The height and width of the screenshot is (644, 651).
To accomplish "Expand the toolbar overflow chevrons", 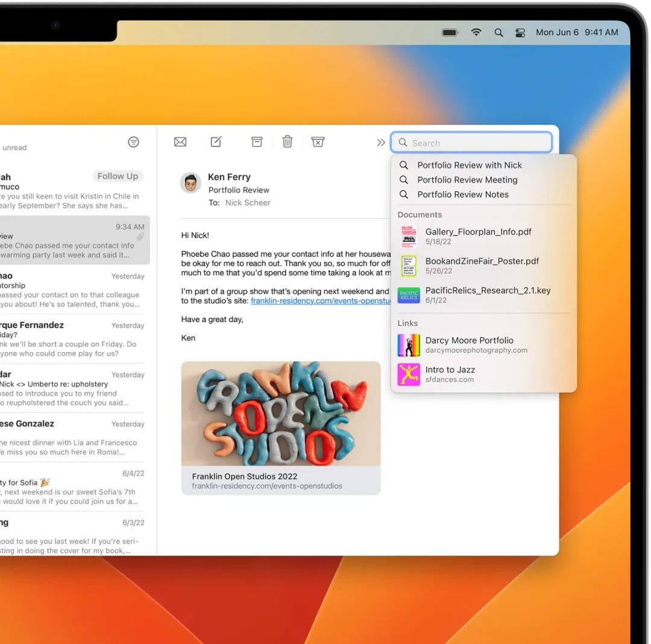I will point(380,142).
